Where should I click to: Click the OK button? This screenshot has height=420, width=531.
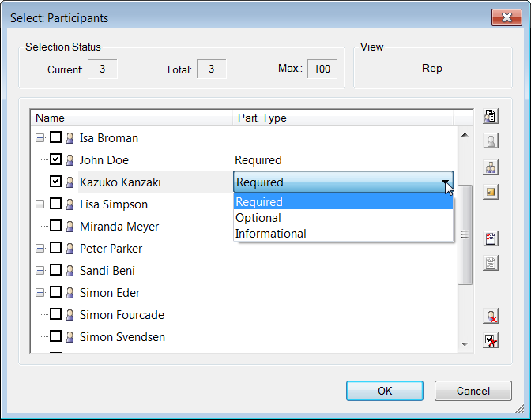pyautogui.click(x=385, y=391)
